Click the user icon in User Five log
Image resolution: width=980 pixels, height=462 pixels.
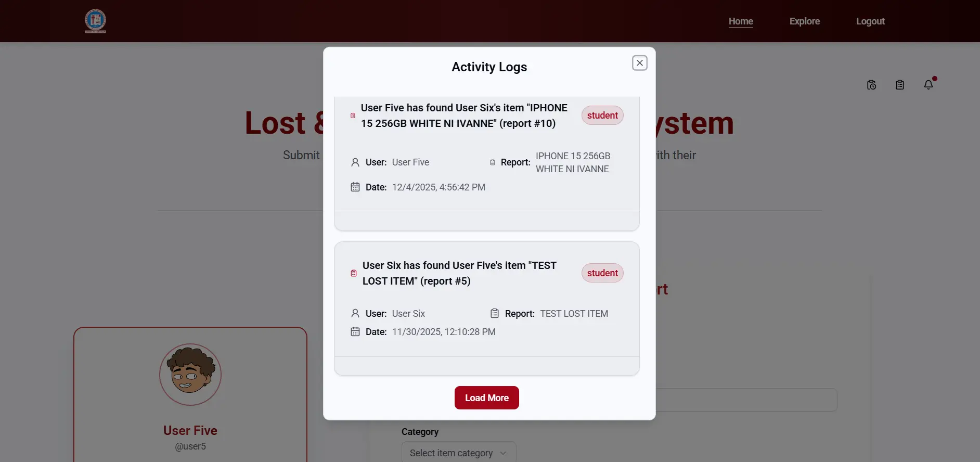(x=355, y=162)
